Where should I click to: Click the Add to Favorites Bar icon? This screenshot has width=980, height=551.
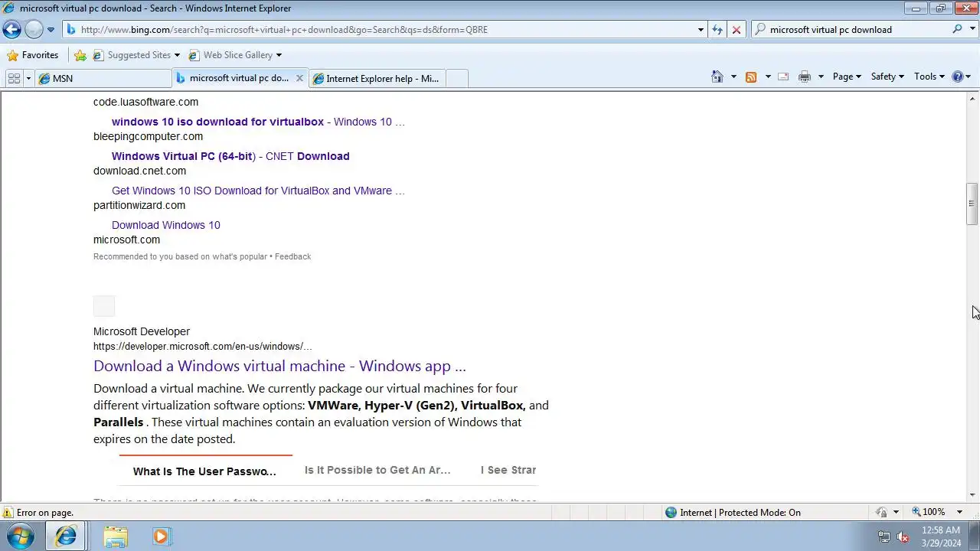point(80,55)
